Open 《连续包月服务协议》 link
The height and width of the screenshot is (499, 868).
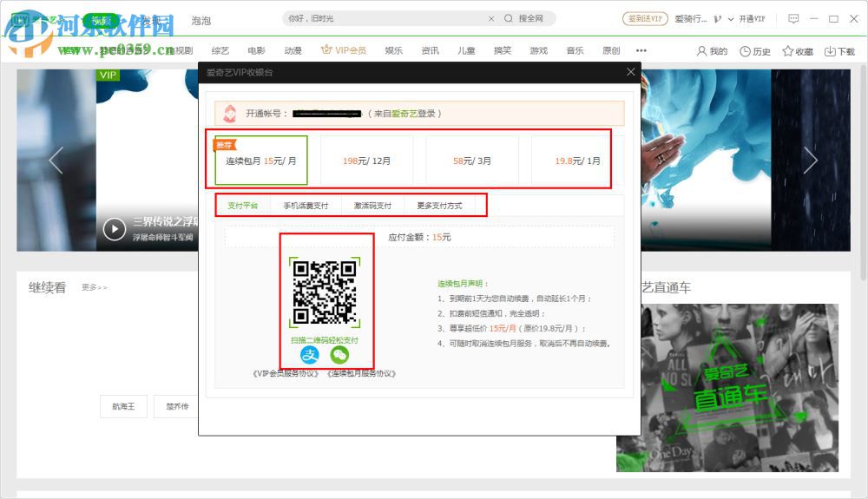(361, 373)
